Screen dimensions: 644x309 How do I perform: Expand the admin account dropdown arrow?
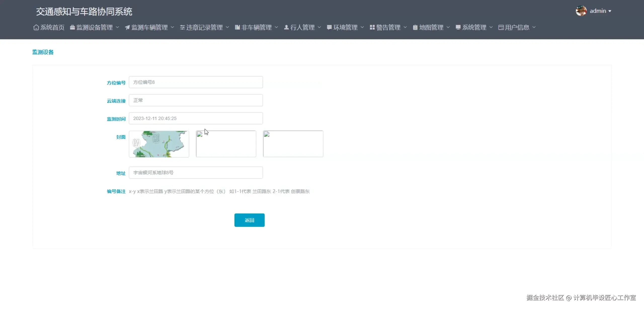(x=610, y=11)
